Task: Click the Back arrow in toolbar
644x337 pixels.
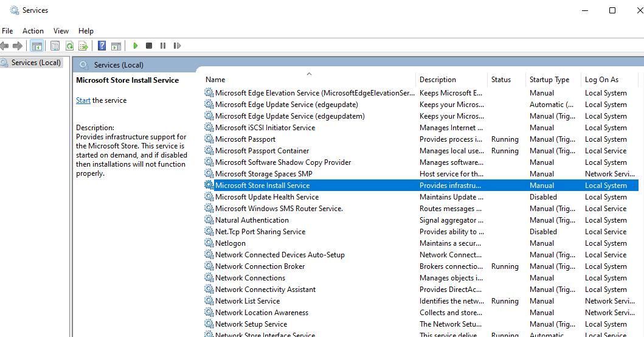Action: pos(4,46)
